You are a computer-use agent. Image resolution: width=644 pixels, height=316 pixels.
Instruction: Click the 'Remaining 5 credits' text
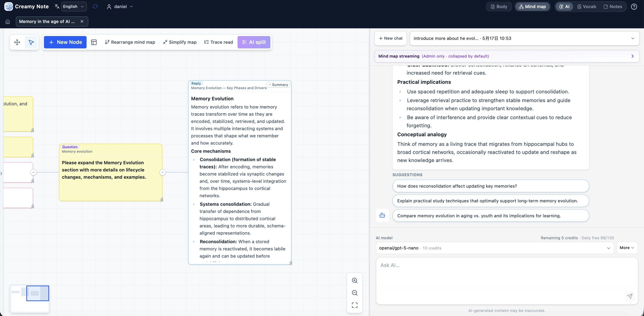(x=559, y=238)
